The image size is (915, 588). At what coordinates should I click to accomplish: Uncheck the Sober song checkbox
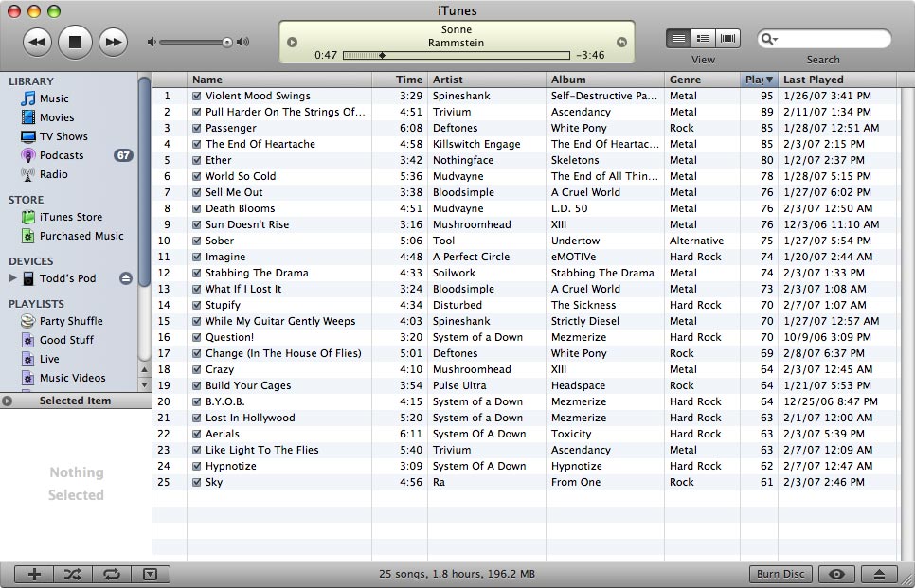197,241
